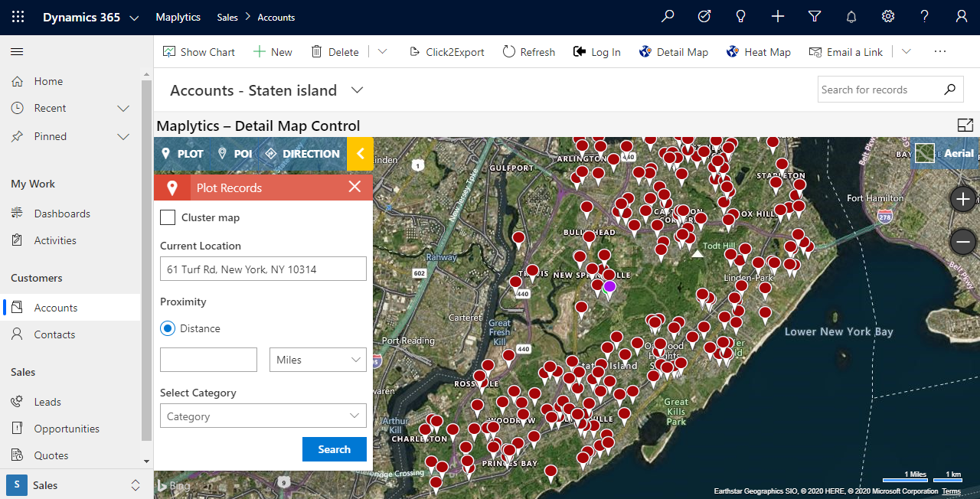This screenshot has width=980, height=499.
Task: Select the PLOT tab
Action: click(182, 154)
